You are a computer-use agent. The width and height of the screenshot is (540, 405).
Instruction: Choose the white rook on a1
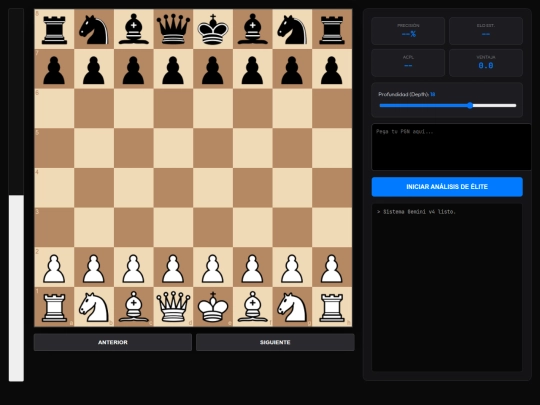pyautogui.click(x=54, y=307)
